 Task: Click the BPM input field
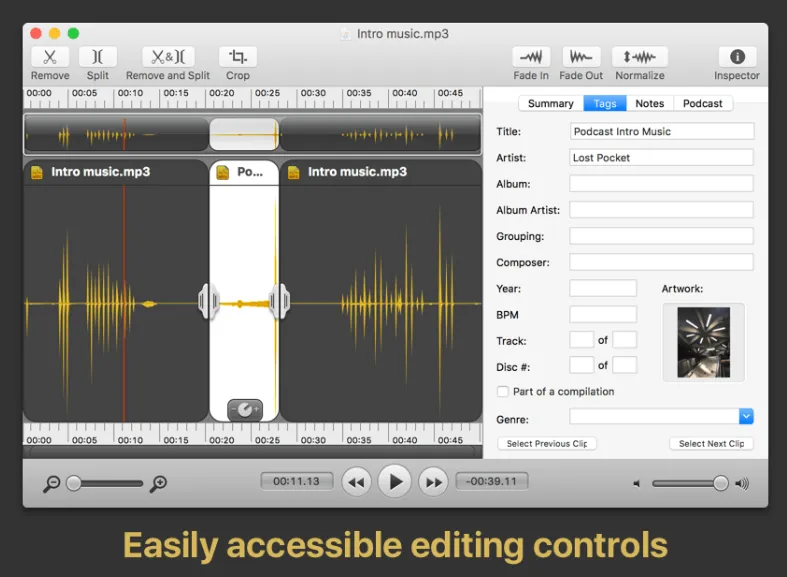(x=603, y=315)
